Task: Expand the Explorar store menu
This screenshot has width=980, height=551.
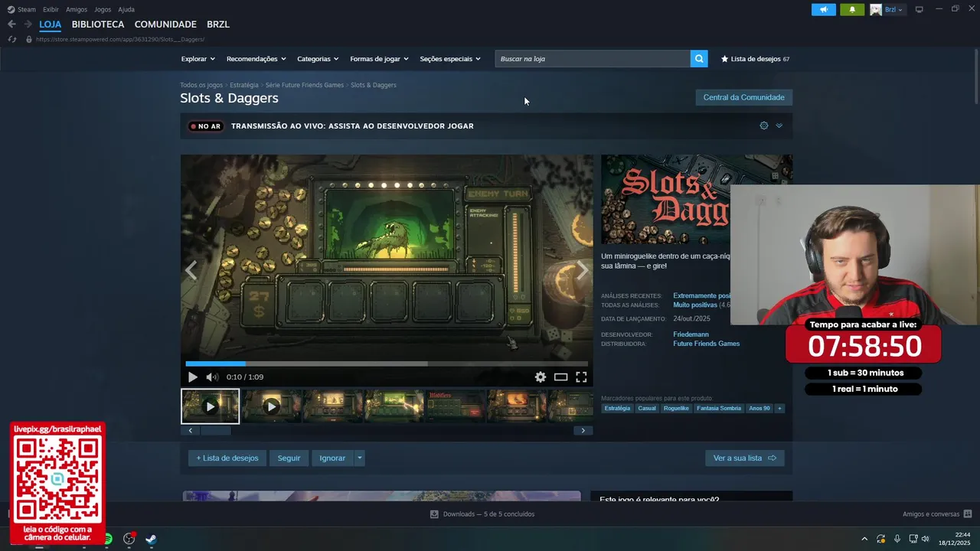Action: click(x=198, y=59)
